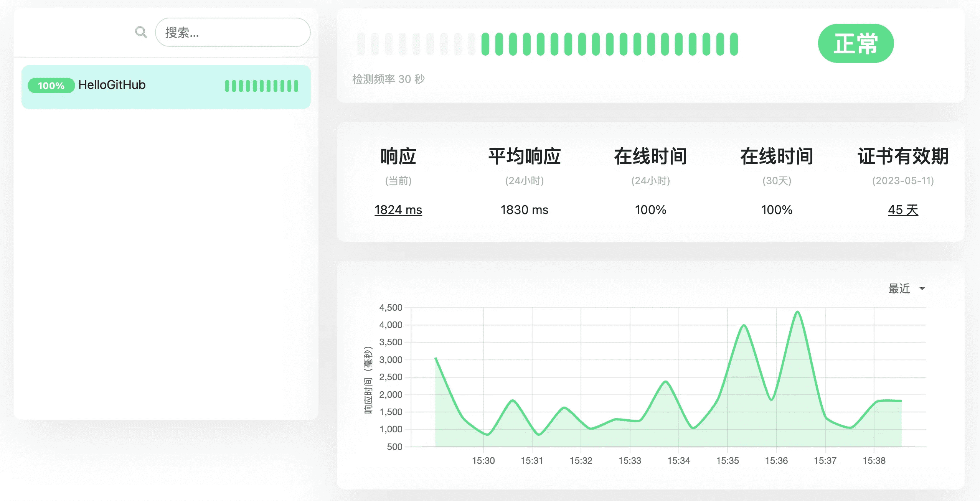Viewport: 980px width, 501px height.
Task: Click the green 正常 status badge
Action: tap(855, 43)
